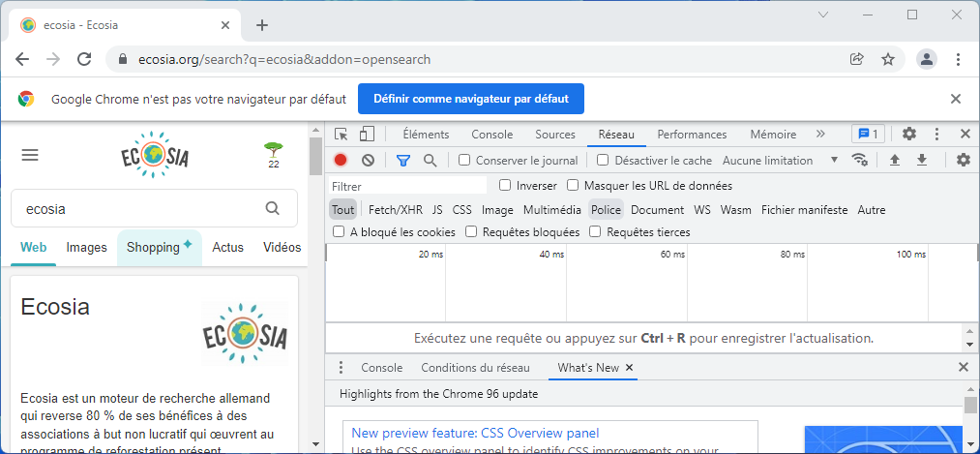This screenshot has width=980, height=454.
Task: Tick the Inverser checkbox
Action: 505,185
